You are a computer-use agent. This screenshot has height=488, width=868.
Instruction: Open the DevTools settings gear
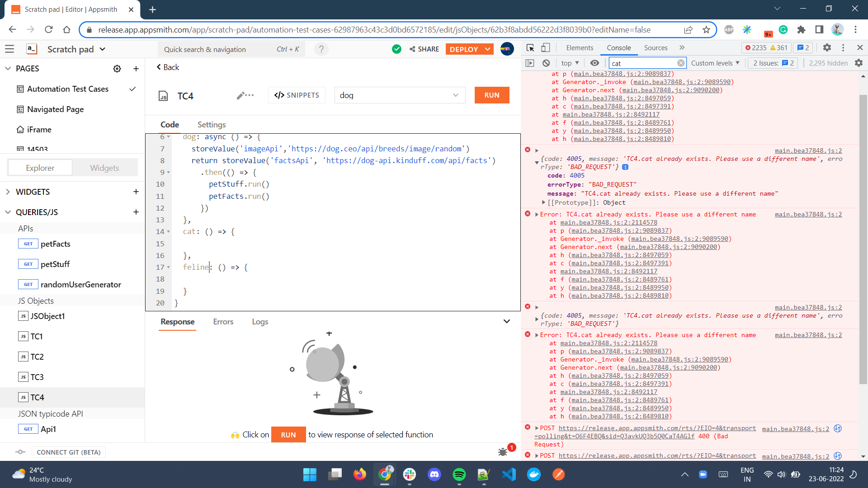click(x=827, y=47)
